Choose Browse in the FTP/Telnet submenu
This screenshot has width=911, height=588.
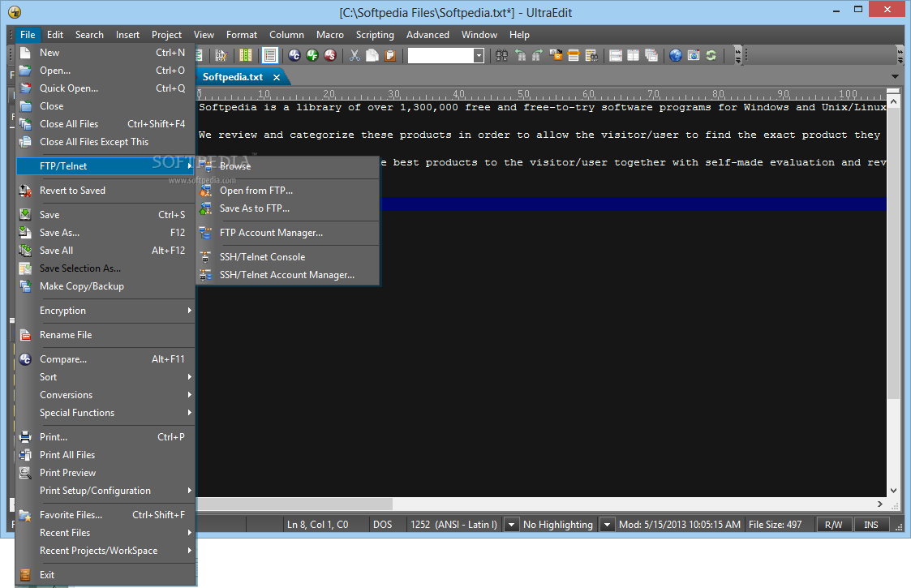[288, 166]
